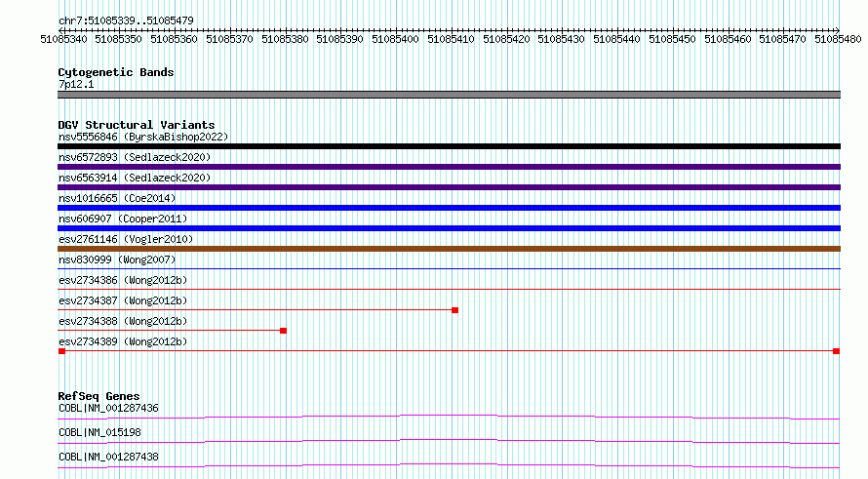Open the DGV Structural Variants track title
868x479 pixels.
coord(137,125)
